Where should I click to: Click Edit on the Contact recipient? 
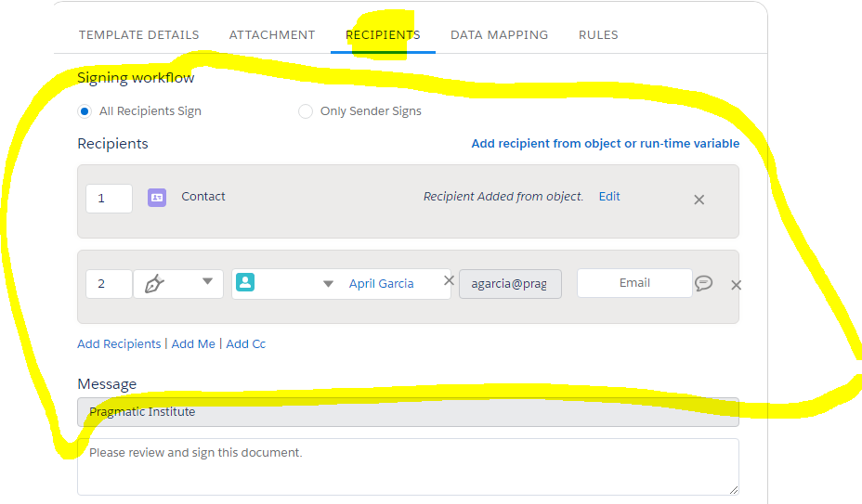[609, 196]
